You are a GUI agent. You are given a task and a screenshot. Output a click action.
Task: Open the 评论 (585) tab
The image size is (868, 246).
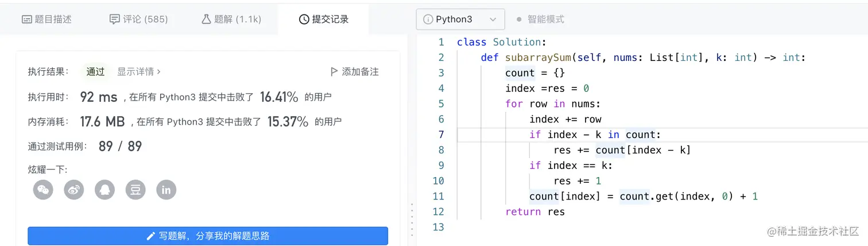(x=139, y=20)
